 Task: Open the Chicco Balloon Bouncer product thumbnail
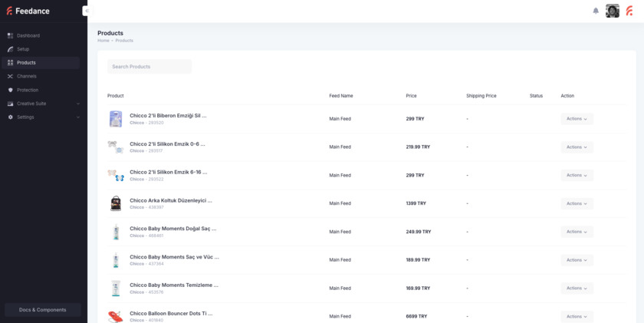tap(115, 315)
